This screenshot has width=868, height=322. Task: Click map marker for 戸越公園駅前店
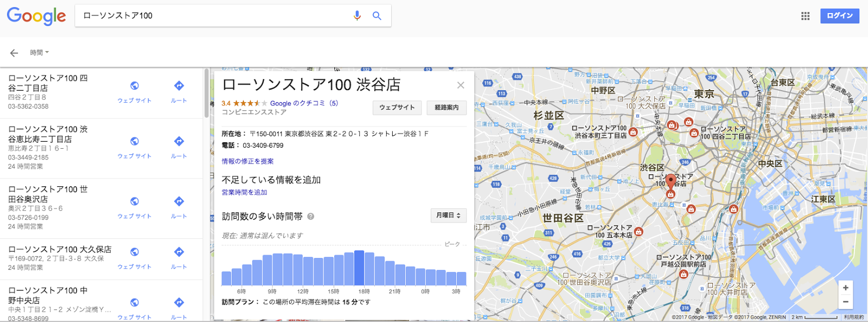(x=684, y=274)
